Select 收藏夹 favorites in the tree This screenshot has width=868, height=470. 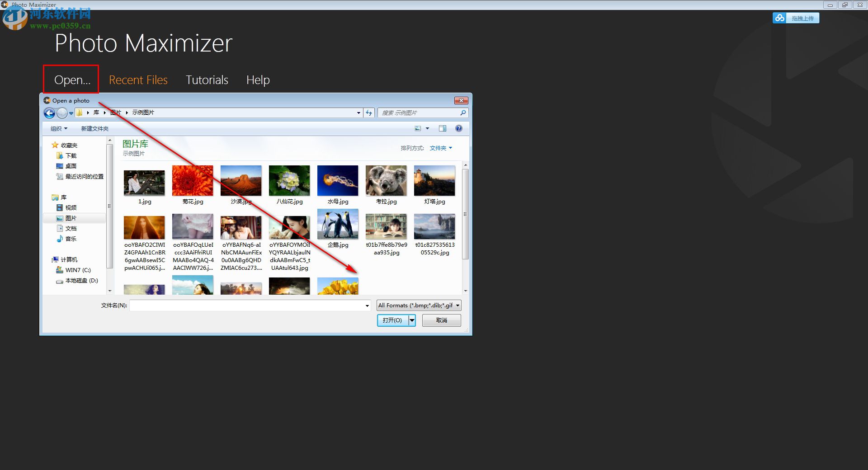coord(65,145)
